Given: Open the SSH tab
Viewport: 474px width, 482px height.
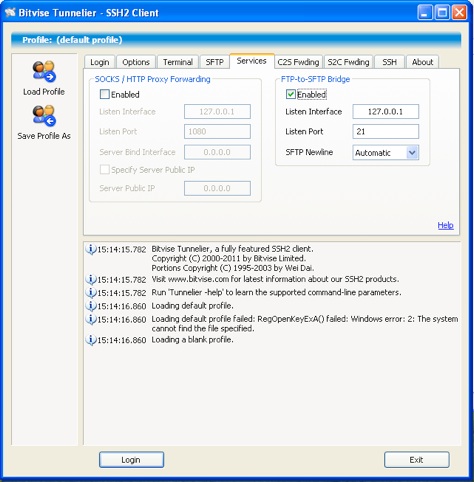Looking at the screenshot, I should 389,62.
